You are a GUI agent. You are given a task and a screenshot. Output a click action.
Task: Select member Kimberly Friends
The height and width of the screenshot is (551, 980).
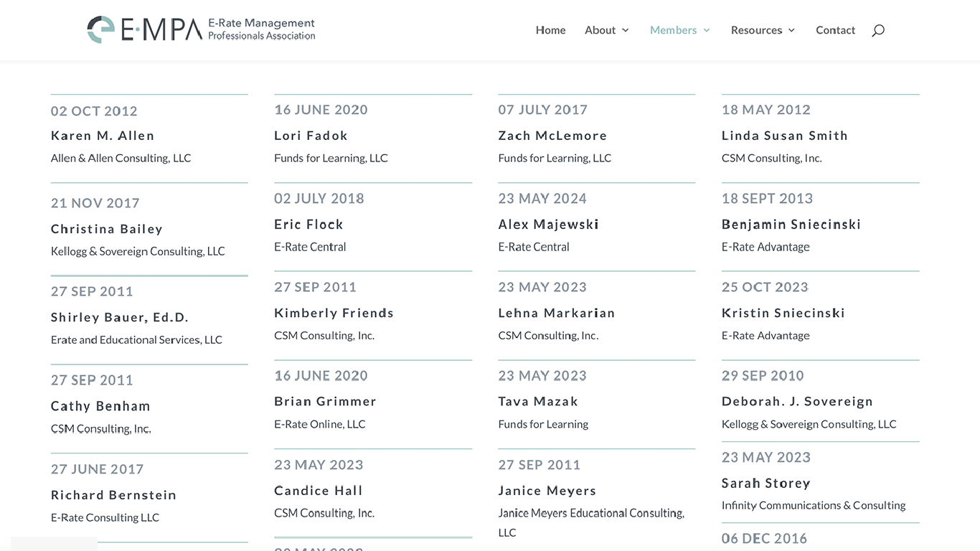point(334,313)
